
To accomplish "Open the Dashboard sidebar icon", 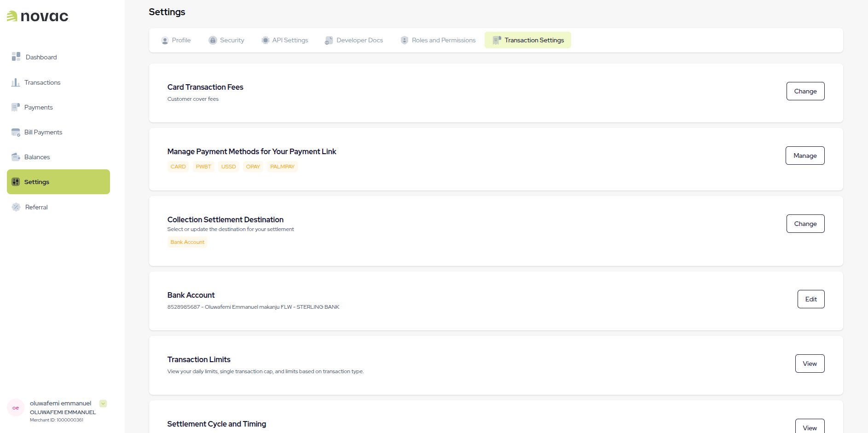I will point(16,57).
